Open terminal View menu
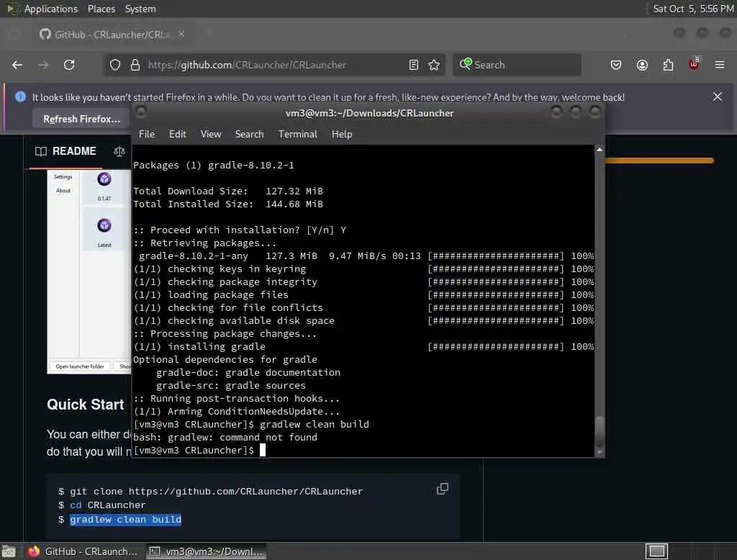The height and width of the screenshot is (560, 737). (x=211, y=134)
